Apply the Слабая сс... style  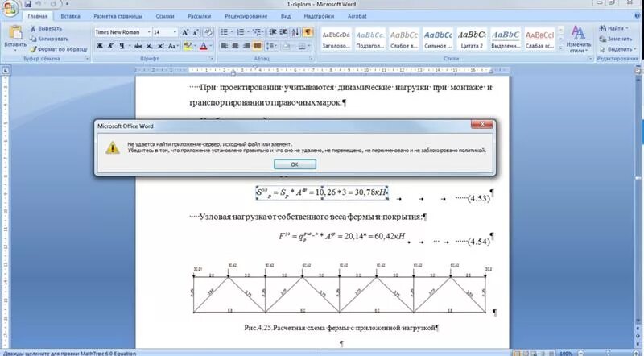(x=539, y=39)
